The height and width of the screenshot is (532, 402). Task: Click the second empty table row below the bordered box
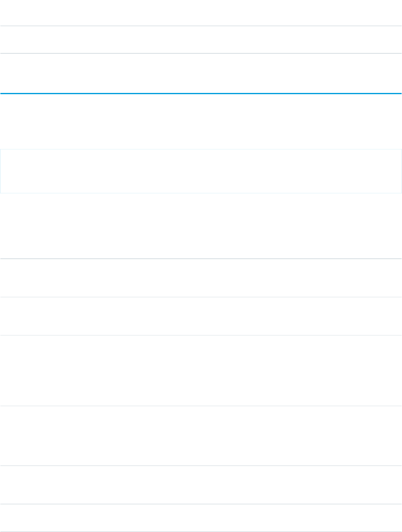(x=201, y=316)
